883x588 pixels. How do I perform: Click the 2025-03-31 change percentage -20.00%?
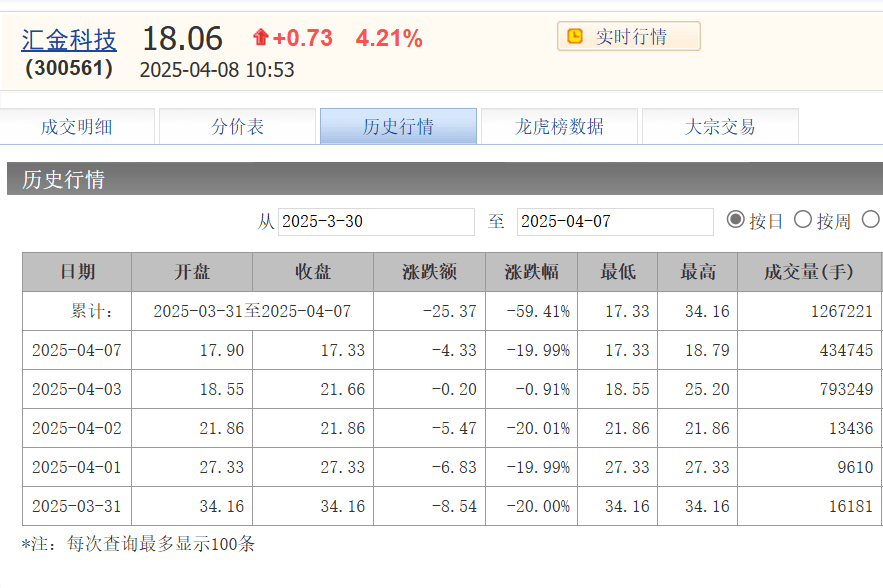point(538,506)
